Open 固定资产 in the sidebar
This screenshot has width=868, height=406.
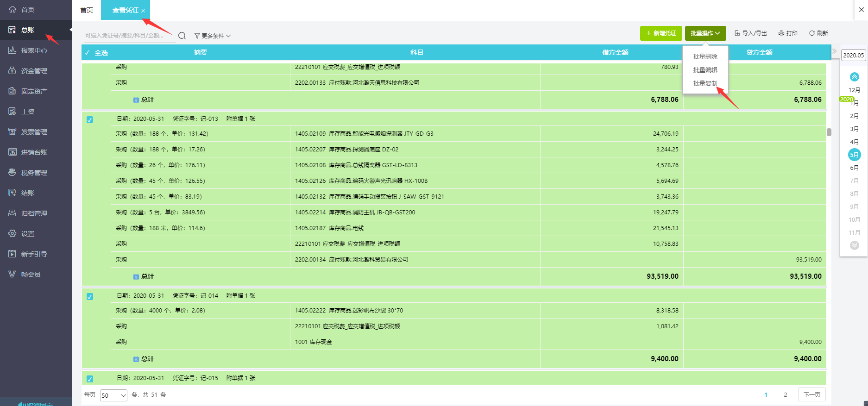tap(36, 91)
